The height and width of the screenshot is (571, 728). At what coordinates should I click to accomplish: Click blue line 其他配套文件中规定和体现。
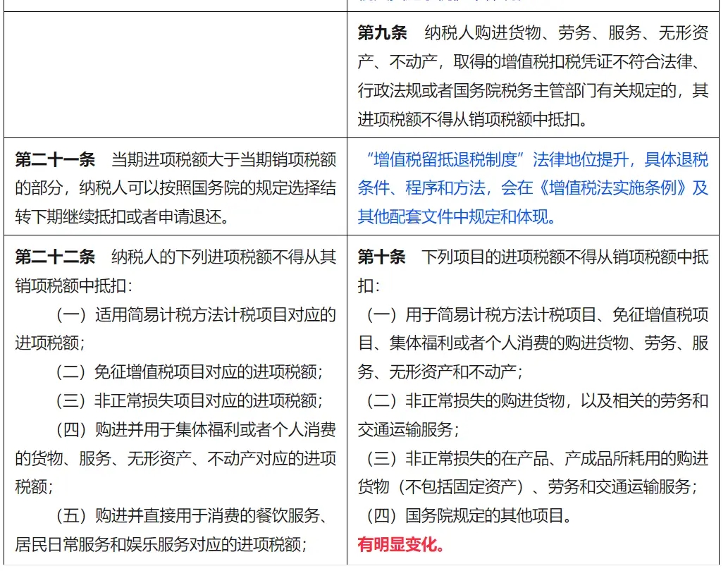pos(457,217)
